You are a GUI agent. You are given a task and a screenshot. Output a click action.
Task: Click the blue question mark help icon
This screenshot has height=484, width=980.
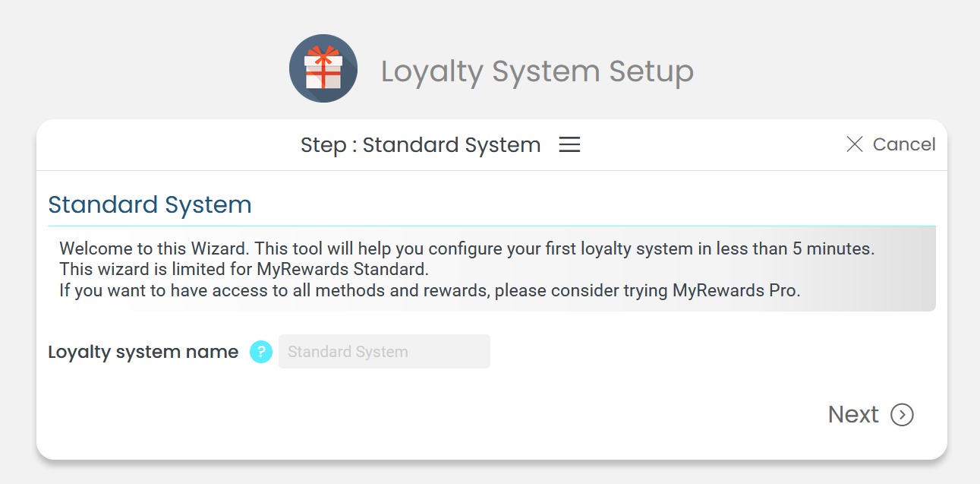click(x=260, y=352)
